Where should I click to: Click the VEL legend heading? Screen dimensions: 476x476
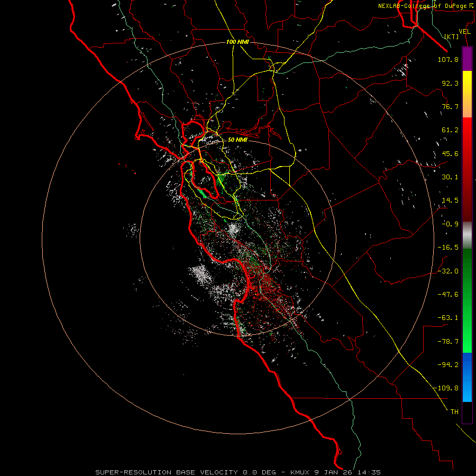pyautogui.click(x=464, y=32)
